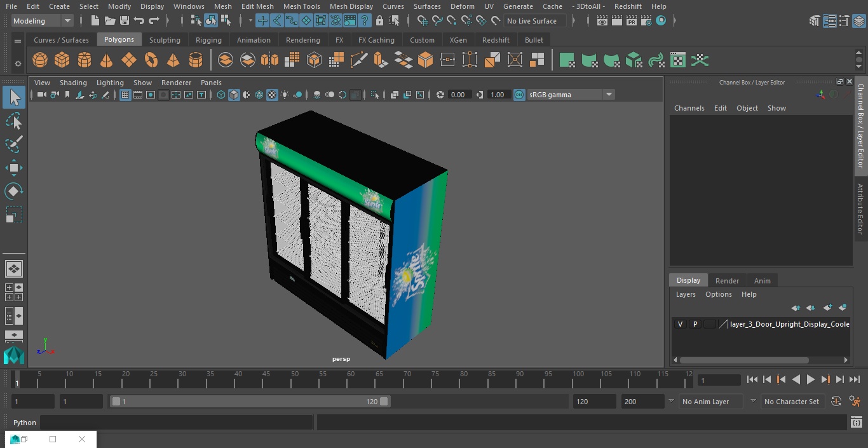
Task: Open the No Live Surface field
Action: point(534,21)
